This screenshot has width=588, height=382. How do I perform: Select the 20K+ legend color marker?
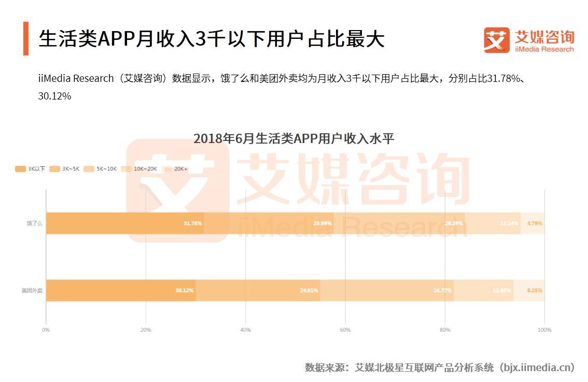coord(167,168)
